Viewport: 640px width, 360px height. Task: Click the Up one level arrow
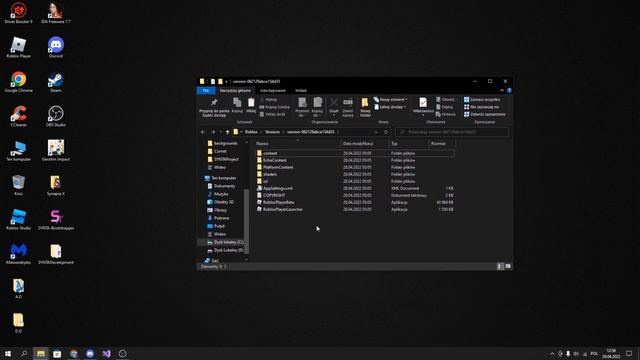point(228,132)
